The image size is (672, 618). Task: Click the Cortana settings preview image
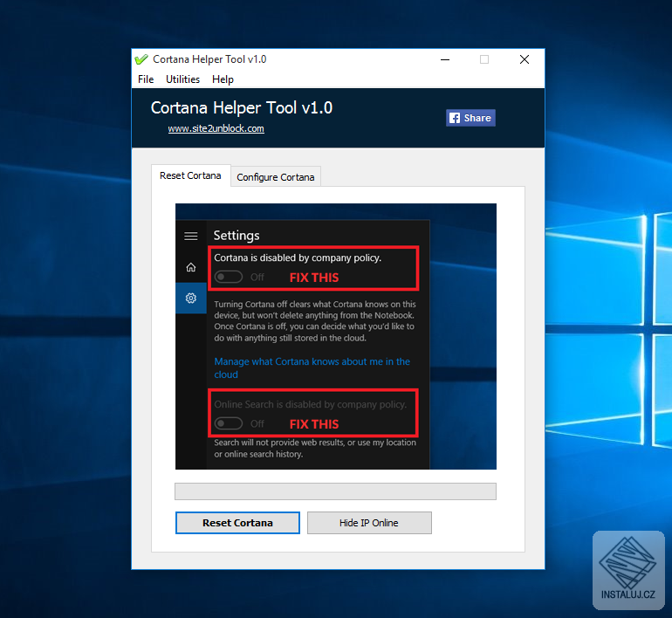[336, 336]
